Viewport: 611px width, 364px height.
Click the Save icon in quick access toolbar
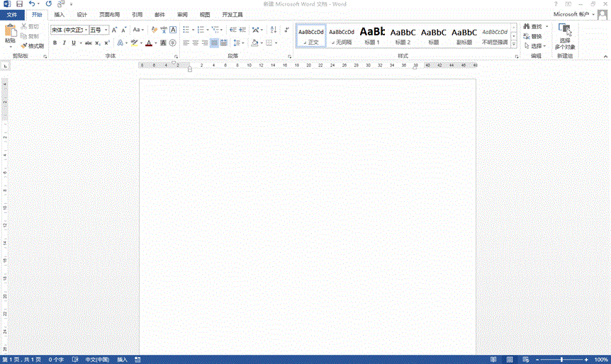coord(19,4)
